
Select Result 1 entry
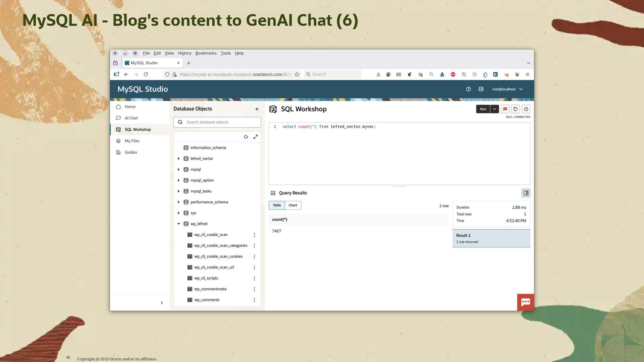(x=491, y=238)
